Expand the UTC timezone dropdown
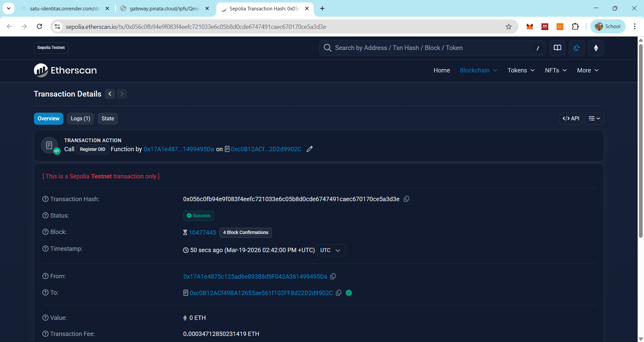This screenshot has height=342, width=644. tap(331, 250)
